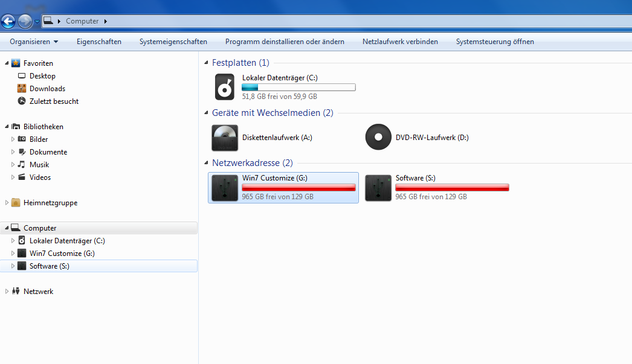Click the Computer icon in sidebar
The height and width of the screenshot is (364, 632).
click(16, 228)
